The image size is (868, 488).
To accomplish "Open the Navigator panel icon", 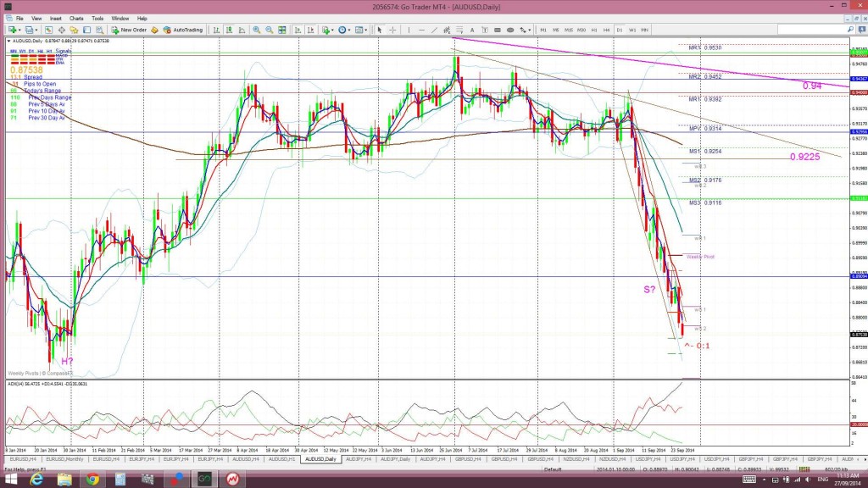I will pos(74,30).
